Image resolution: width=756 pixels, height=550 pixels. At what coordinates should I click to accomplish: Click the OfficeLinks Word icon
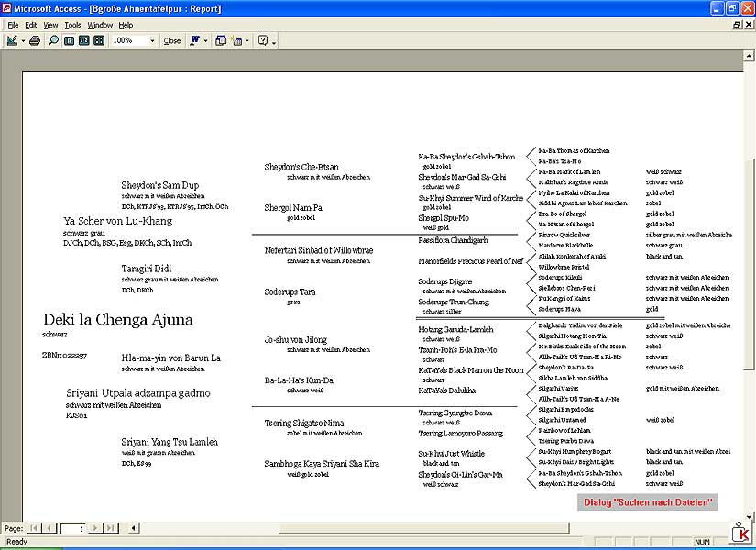195,40
